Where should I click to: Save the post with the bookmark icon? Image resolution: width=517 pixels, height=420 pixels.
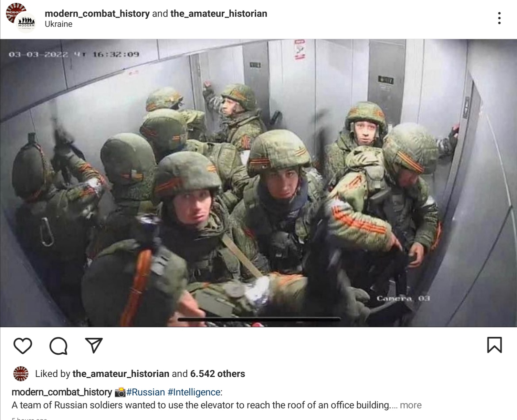(x=494, y=345)
